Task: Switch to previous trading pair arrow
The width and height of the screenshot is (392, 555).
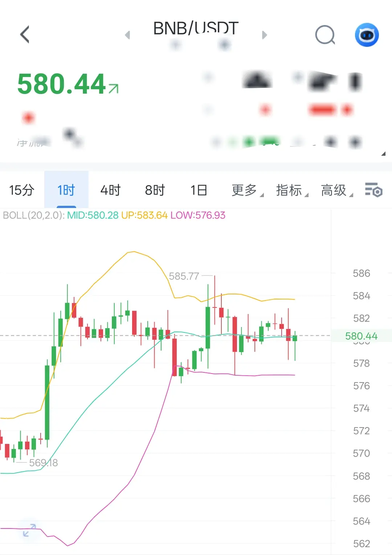Action: point(127,35)
